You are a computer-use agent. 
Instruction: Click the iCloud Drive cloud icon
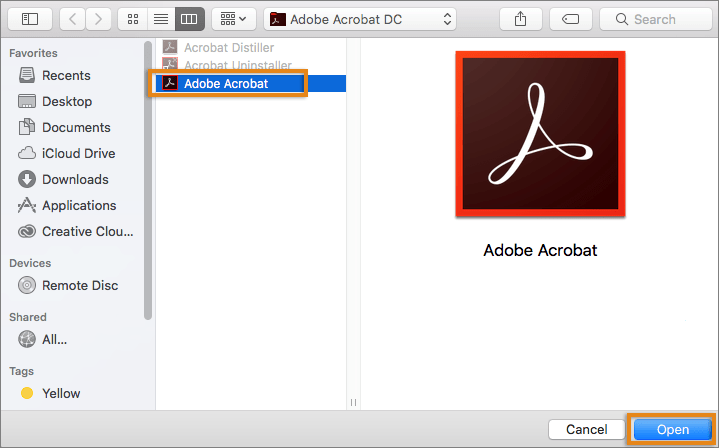27,153
